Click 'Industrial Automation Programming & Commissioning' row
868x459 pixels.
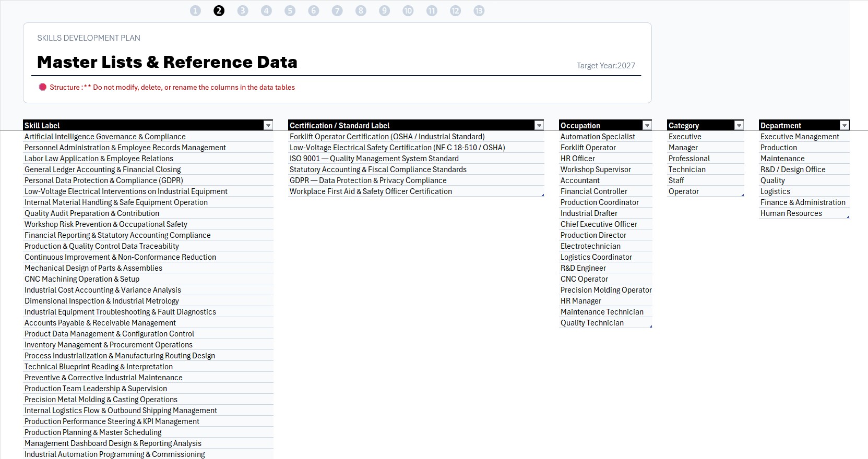pyautogui.click(x=148, y=454)
